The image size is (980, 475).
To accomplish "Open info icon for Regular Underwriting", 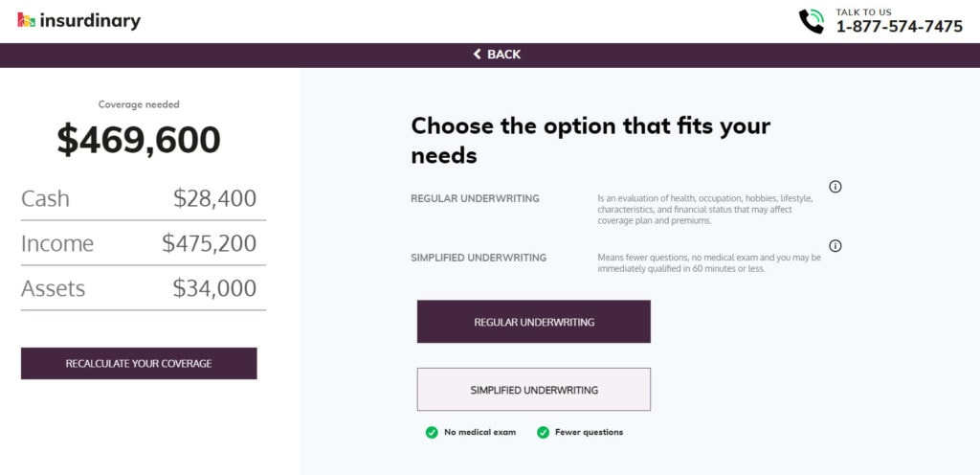I will coord(835,186).
